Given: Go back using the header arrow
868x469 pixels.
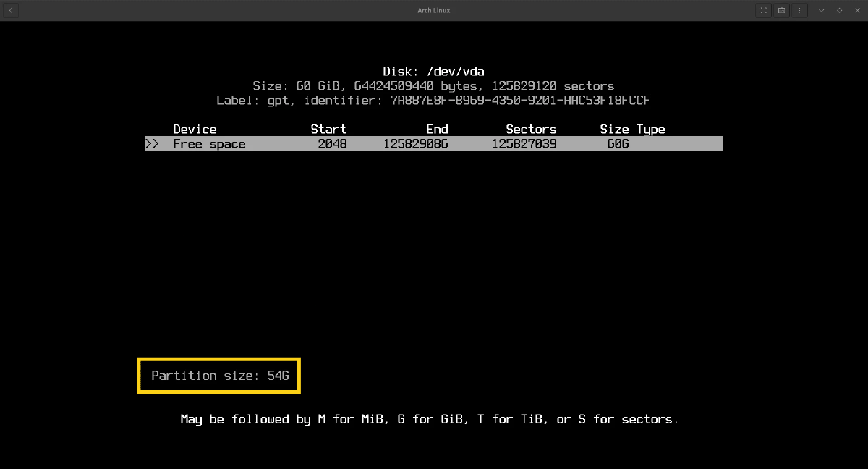Looking at the screenshot, I should pyautogui.click(x=11, y=10).
